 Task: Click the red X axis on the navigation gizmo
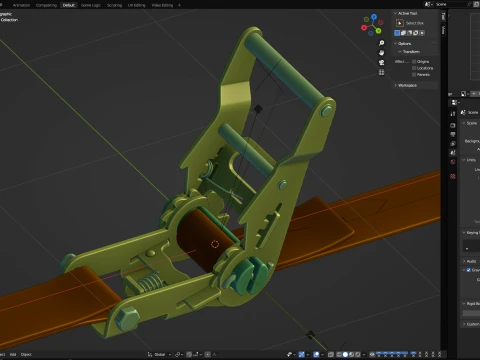point(364,28)
